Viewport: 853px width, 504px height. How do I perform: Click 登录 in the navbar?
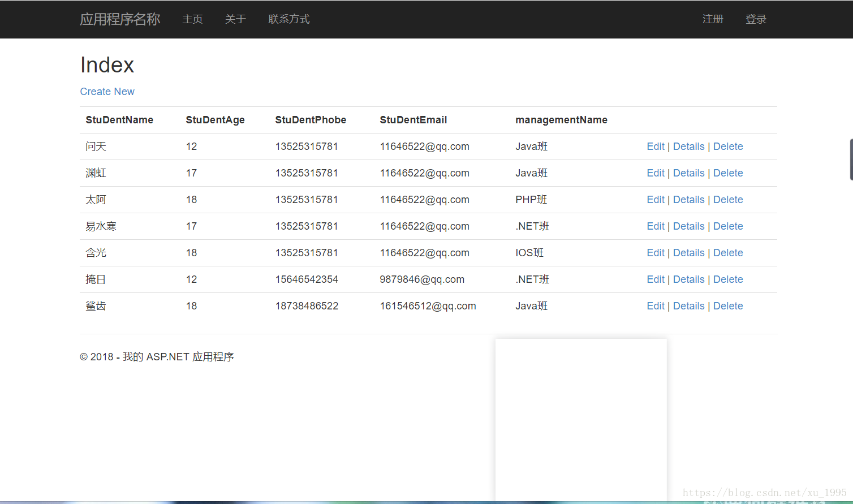[756, 19]
